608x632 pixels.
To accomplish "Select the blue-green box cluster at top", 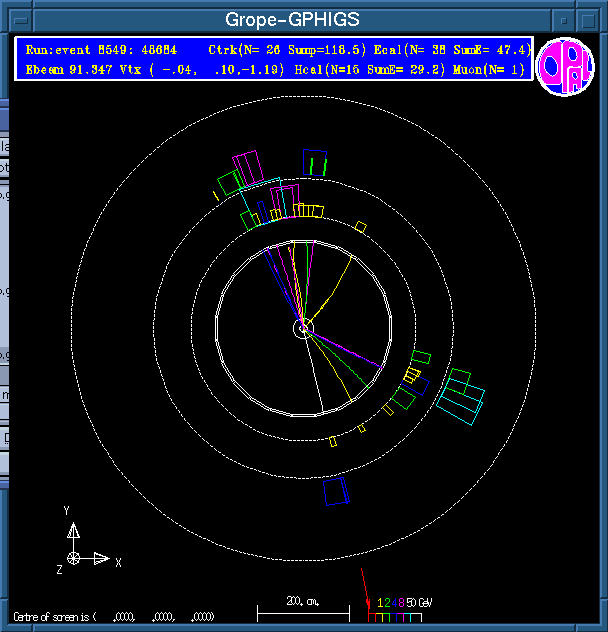I will (316, 161).
